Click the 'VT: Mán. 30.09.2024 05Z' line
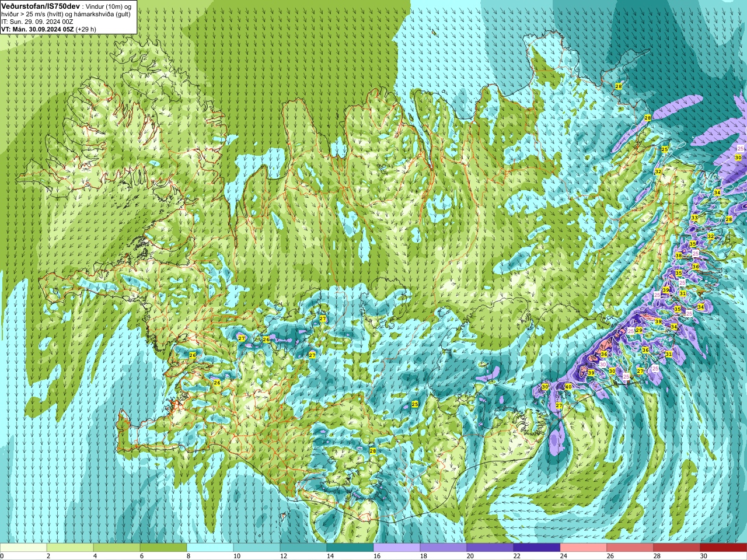This screenshot has height=560, width=747. click(x=37, y=29)
